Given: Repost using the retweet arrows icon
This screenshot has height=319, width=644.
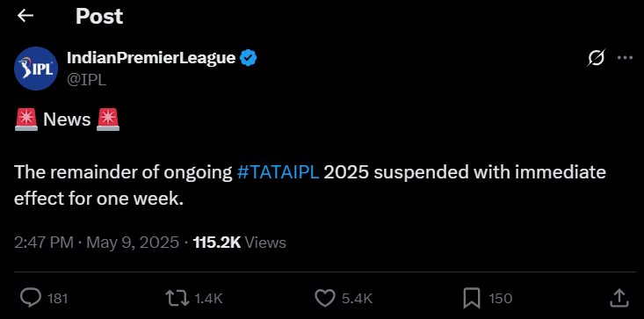Looking at the screenshot, I should click(177, 298).
